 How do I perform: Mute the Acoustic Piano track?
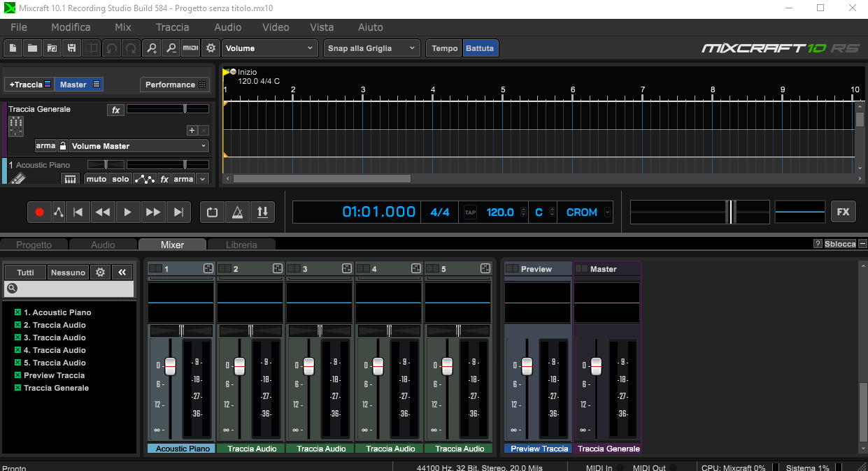click(x=97, y=180)
